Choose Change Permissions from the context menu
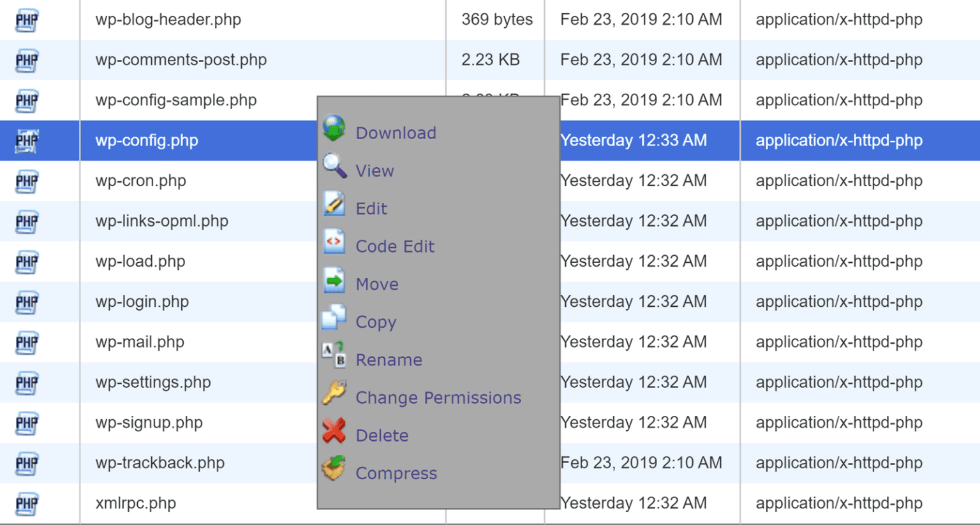 [x=438, y=397]
